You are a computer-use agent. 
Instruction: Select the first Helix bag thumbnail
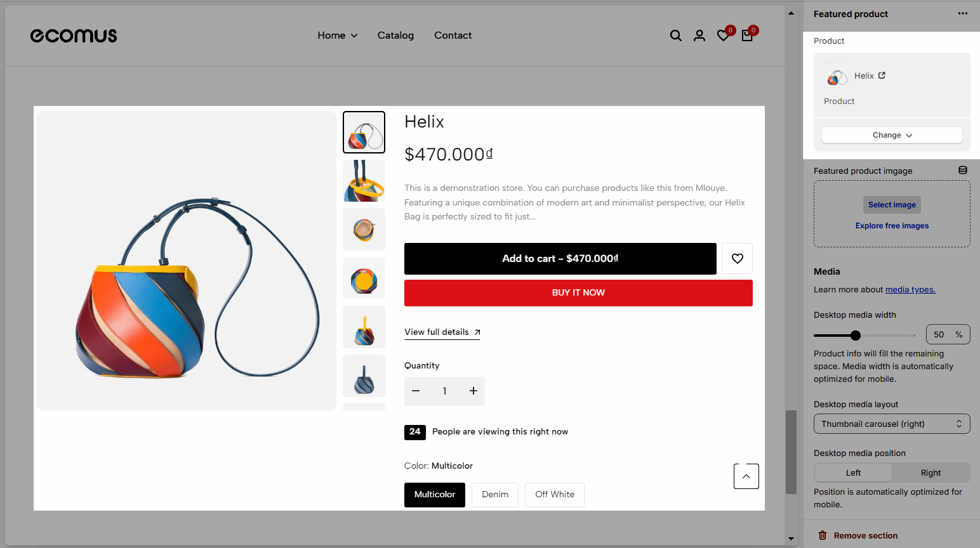click(364, 132)
